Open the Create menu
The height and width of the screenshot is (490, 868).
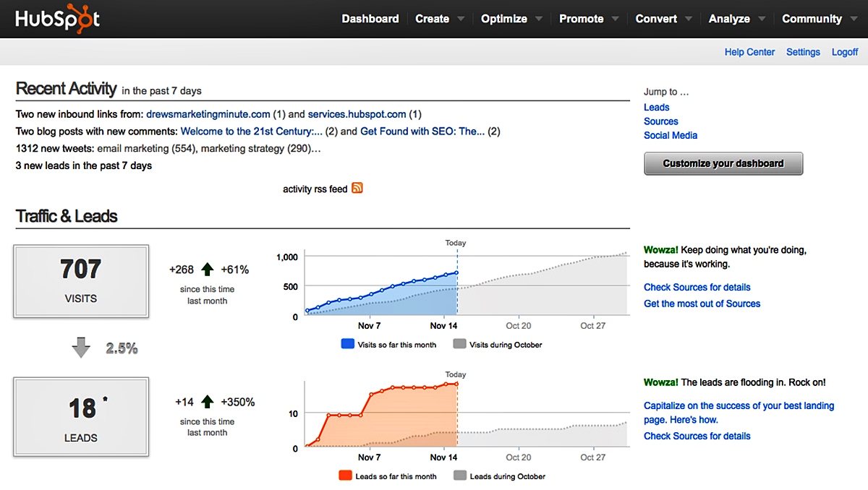click(432, 19)
